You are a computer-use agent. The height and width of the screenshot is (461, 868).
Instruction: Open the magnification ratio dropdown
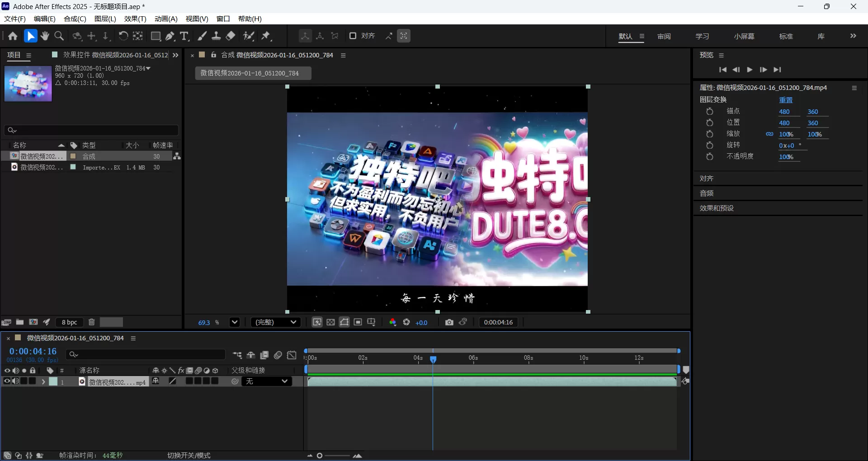pos(234,322)
